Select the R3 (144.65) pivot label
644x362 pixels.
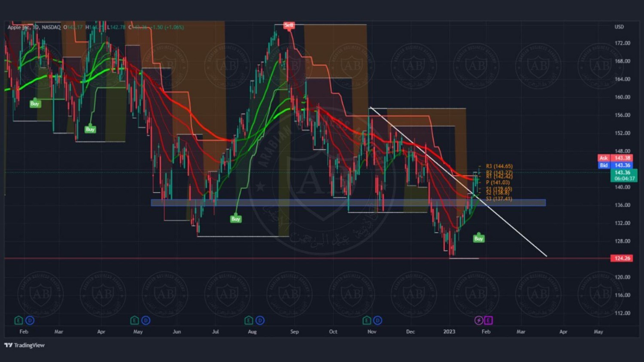(499, 166)
